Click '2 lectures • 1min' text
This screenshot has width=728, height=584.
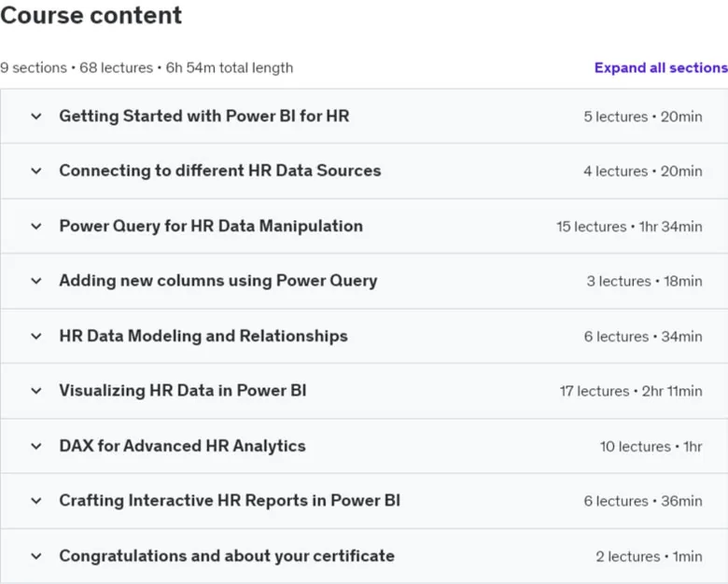point(649,556)
